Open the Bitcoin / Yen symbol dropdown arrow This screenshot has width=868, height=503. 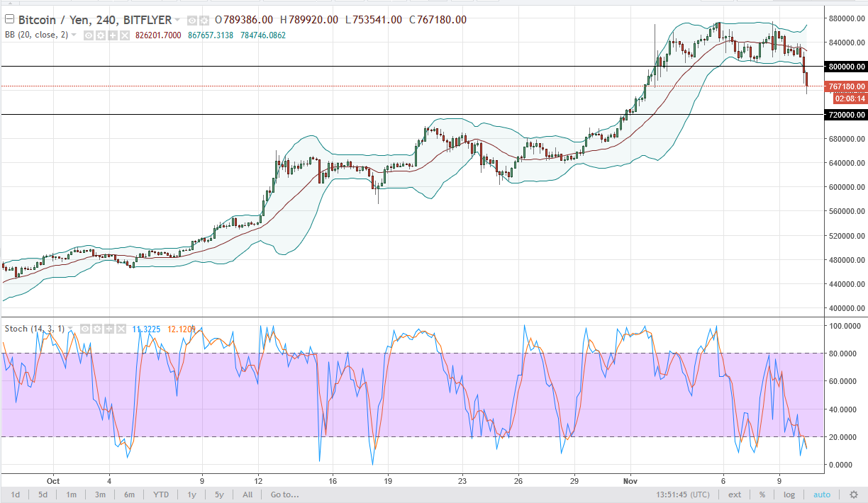177,20
